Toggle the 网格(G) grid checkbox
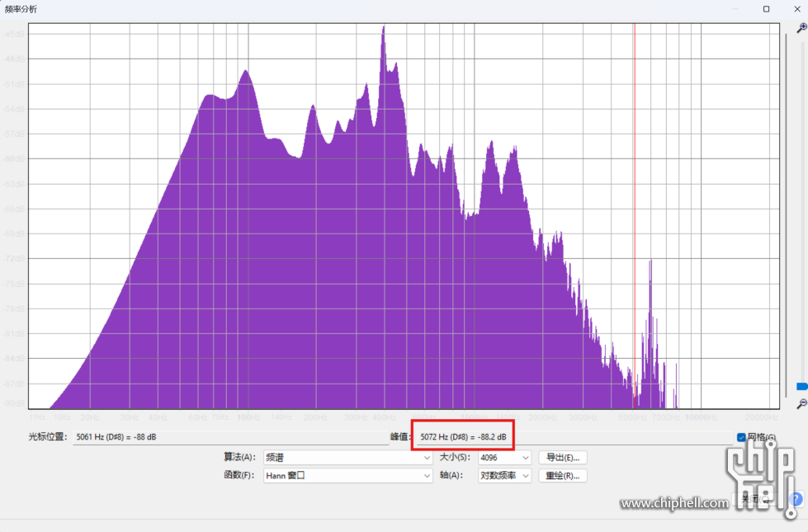 coord(741,437)
